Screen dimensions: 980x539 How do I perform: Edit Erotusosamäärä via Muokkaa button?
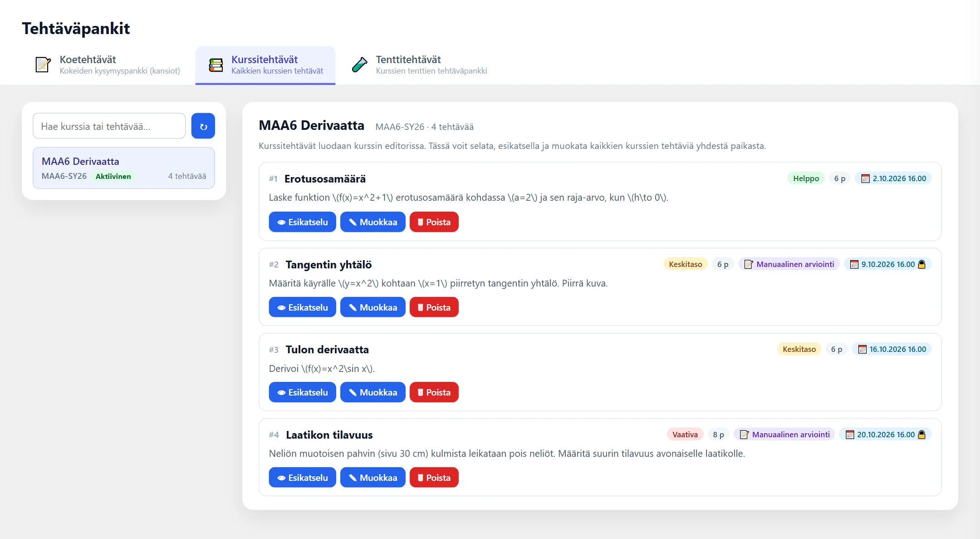(x=372, y=222)
